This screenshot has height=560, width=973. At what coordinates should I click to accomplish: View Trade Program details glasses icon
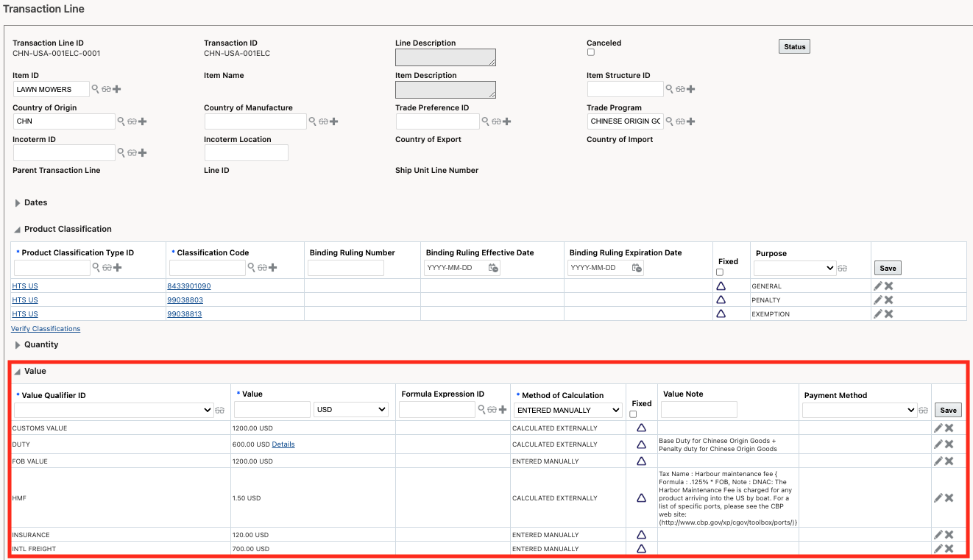680,121
